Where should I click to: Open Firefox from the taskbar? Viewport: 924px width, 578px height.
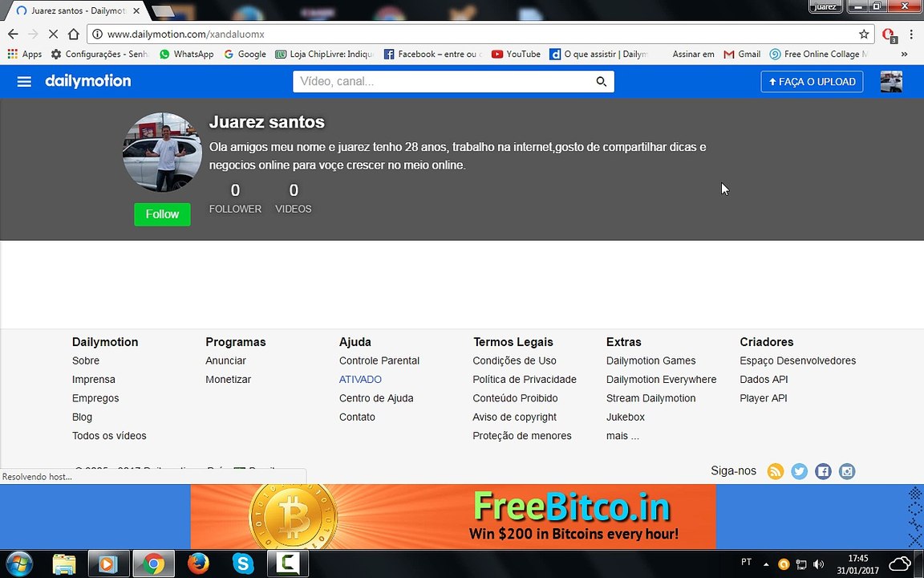click(x=198, y=564)
